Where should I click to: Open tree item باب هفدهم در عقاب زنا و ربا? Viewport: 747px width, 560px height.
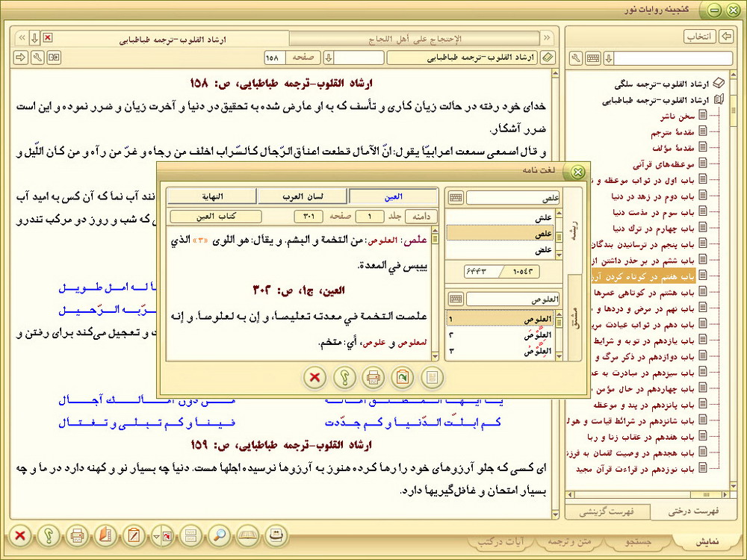tap(641, 437)
